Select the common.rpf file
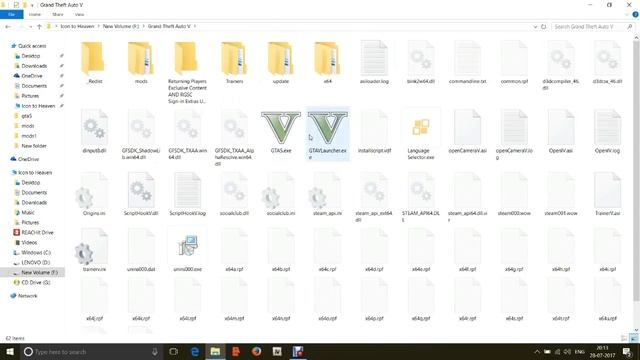Screen dimensions: 640x360 pyautogui.click(x=514, y=59)
